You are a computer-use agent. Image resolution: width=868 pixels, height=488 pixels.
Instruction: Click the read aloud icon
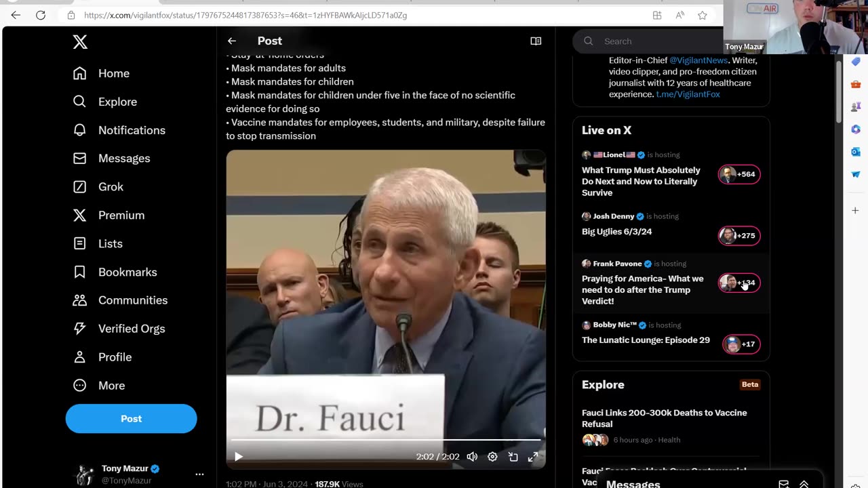click(x=679, y=15)
